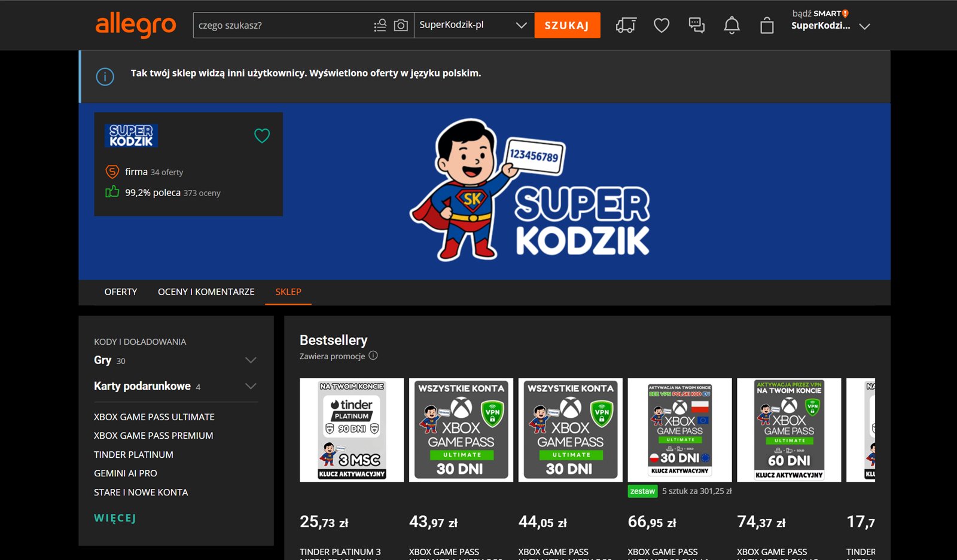Screen dimensions: 957x560
Task: Open XBOX GAME PASS ULTIMATE category
Action: [x=154, y=417]
